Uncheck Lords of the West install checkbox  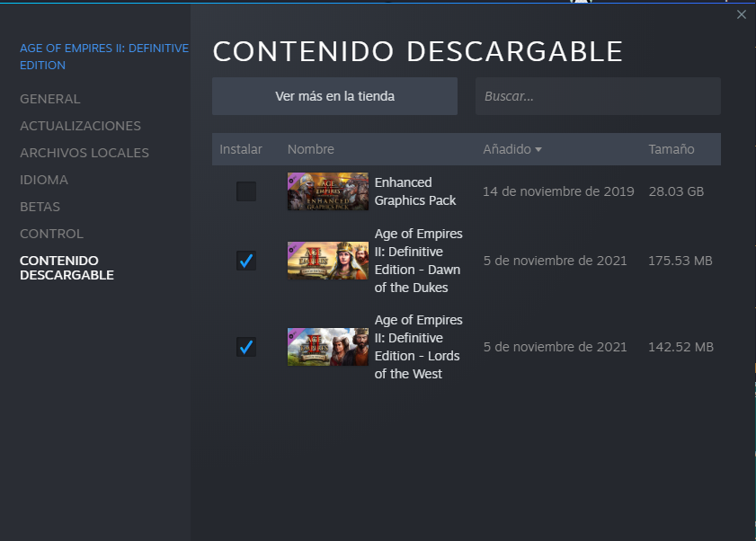246,347
